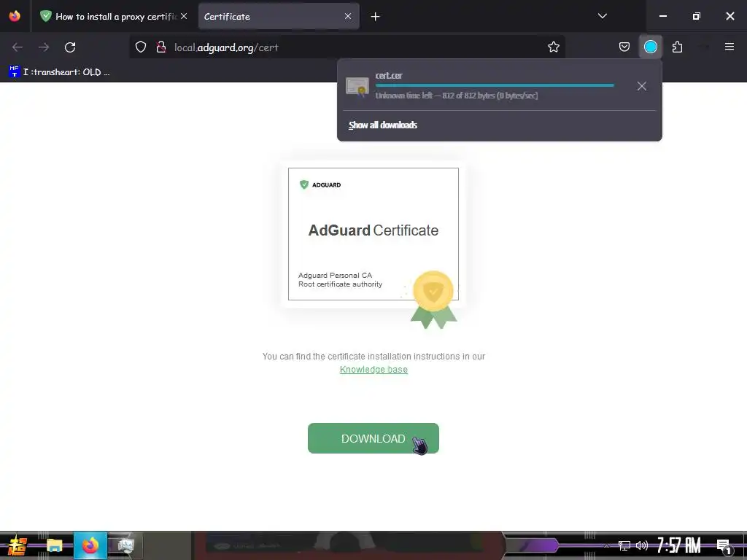747x560 pixels.
Task: Go forward to the next page
Action: [x=44, y=47]
